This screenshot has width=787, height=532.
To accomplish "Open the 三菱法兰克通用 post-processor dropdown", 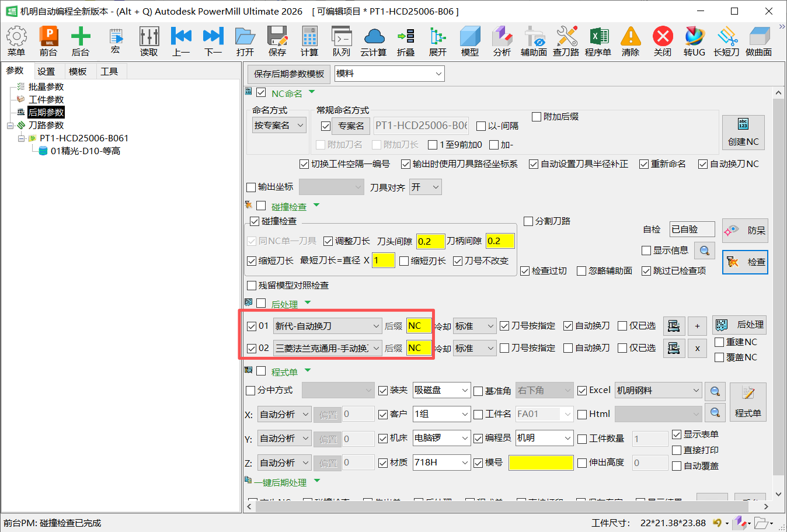I will tap(328, 348).
